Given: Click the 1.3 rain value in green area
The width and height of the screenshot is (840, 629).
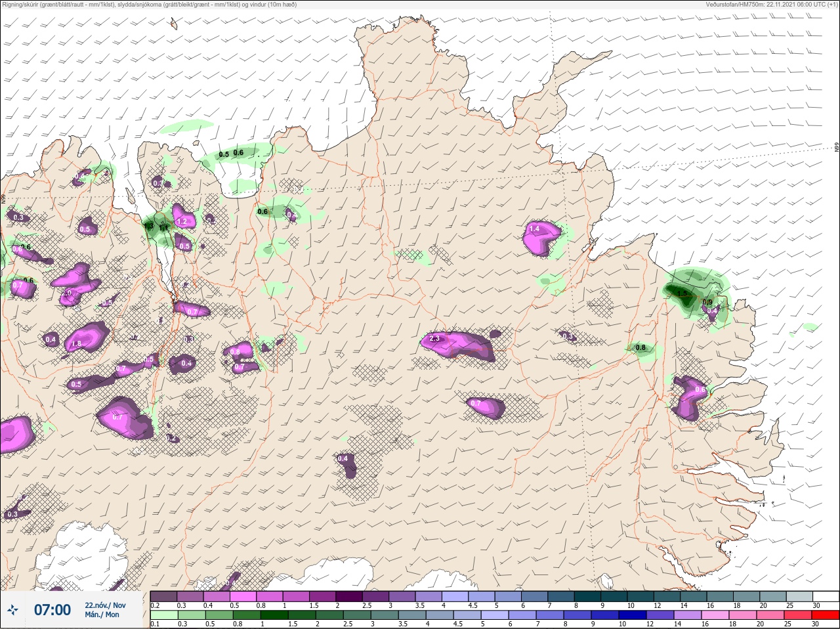Looking at the screenshot, I should 149,225.
